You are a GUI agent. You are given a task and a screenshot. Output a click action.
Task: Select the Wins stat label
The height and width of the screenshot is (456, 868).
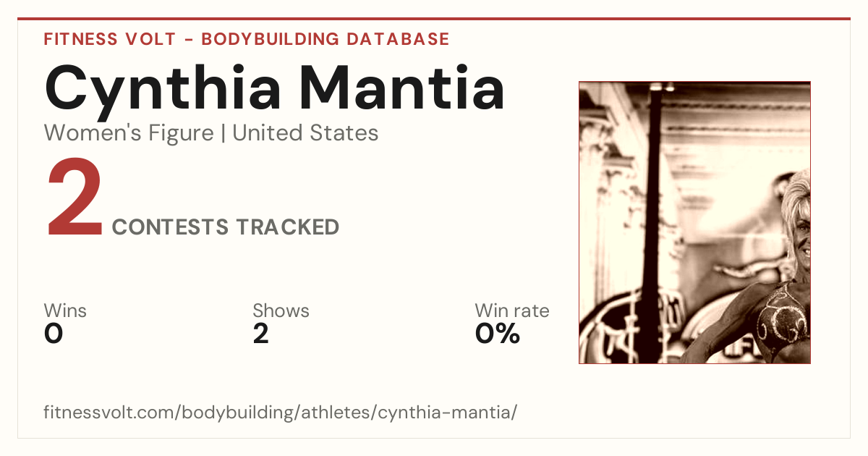pyautogui.click(x=65, y=311)
